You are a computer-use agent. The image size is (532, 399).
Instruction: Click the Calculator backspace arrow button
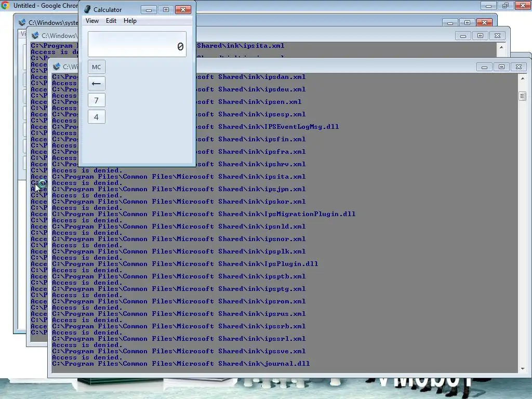96,84
